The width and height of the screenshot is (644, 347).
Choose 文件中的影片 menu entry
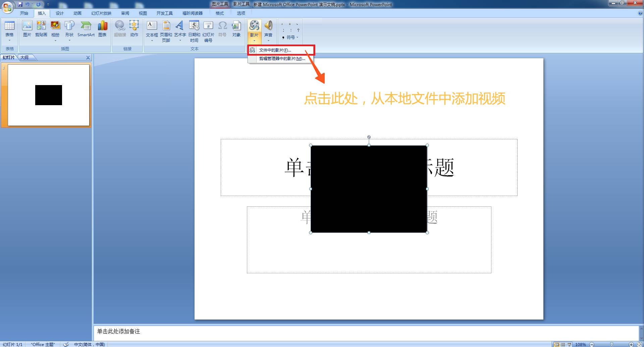[x=275, y=50]
